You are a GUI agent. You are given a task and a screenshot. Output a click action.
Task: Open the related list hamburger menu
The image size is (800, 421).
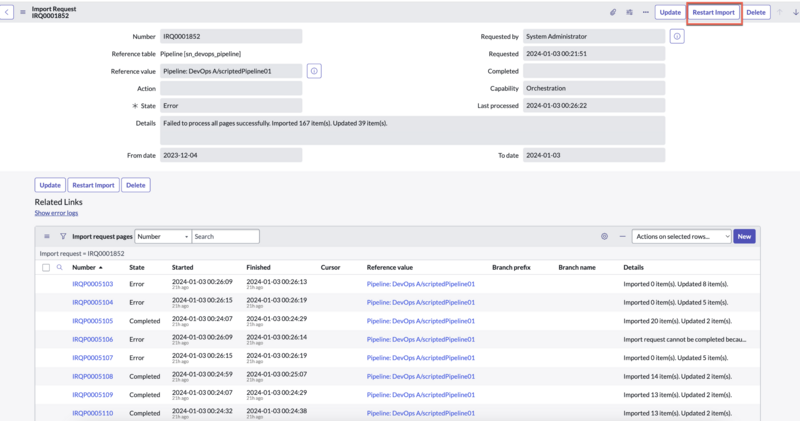tap(47, 236)
